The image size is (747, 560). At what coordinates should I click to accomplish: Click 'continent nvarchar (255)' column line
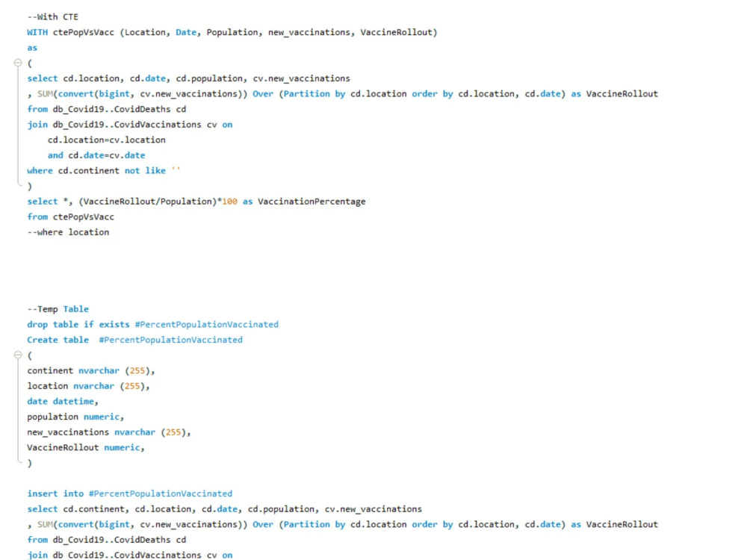click(91, 370)
